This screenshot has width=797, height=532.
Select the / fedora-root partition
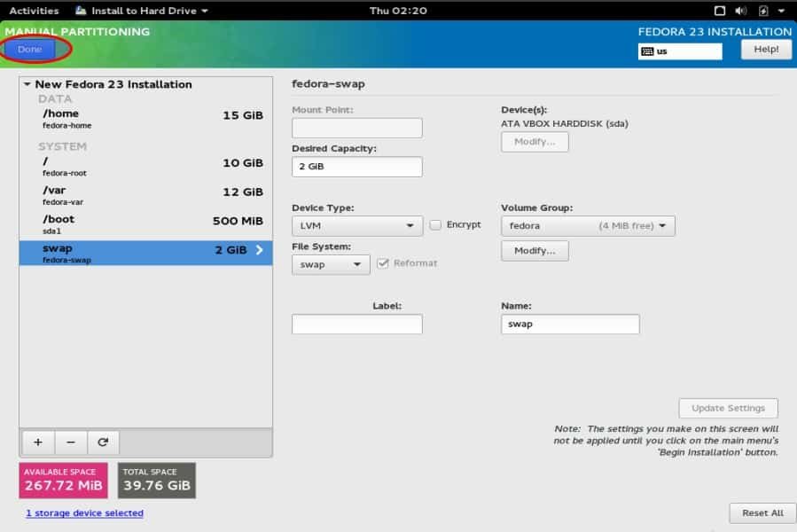point(146,167)
